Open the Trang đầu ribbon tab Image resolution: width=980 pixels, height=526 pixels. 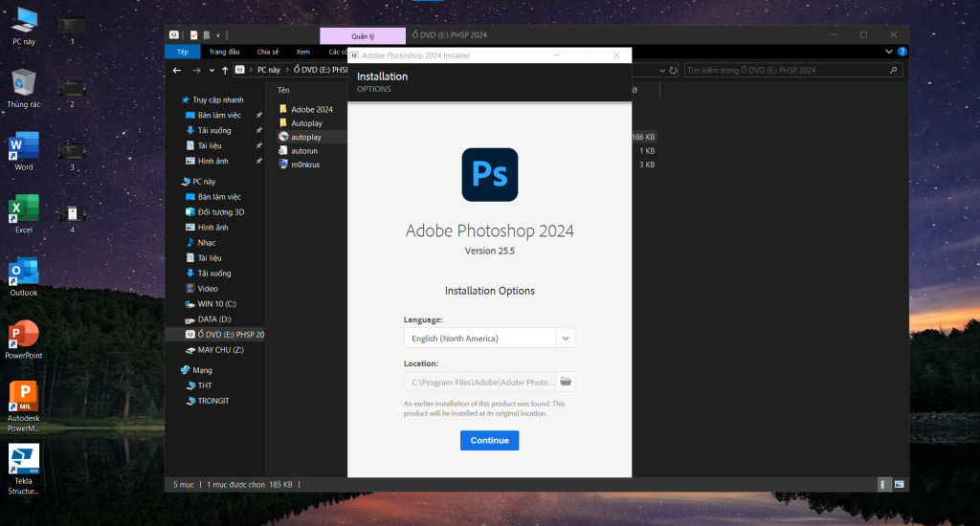pyautogui.click(x=224, y=52)
